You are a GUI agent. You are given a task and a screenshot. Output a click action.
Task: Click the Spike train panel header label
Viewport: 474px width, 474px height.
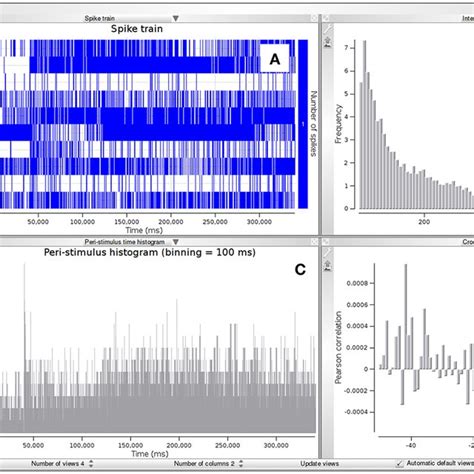click(100, 18)
